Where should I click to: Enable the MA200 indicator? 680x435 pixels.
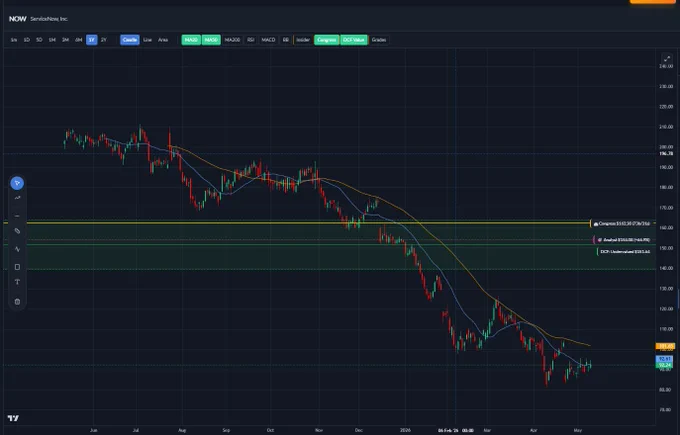(x=232, y=40)
